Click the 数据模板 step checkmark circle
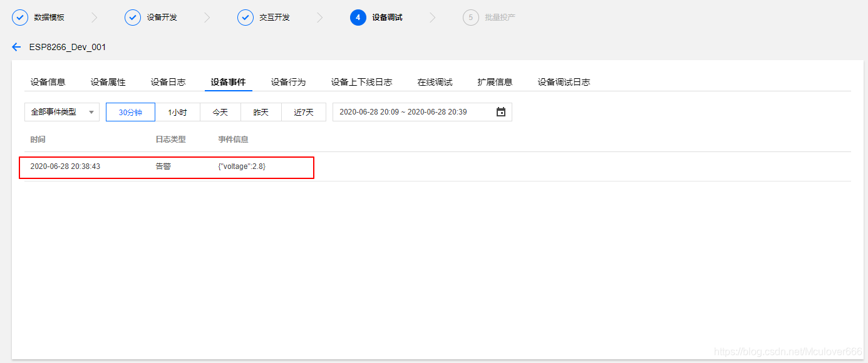The image size is (868, 363). tap(20, 18)
